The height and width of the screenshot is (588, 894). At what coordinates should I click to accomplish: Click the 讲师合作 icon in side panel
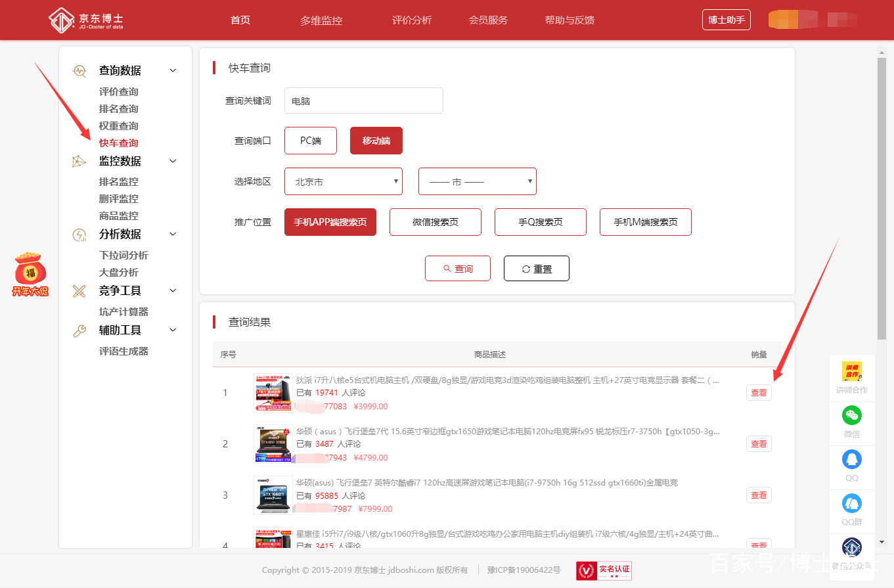(x=852, y=371)
